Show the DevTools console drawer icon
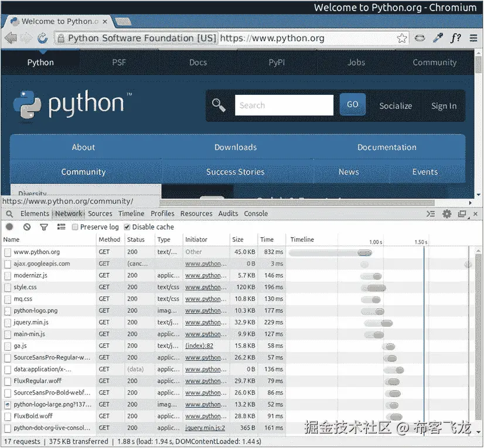The height and width of the screenshot is (448, 484). (431, 214)
